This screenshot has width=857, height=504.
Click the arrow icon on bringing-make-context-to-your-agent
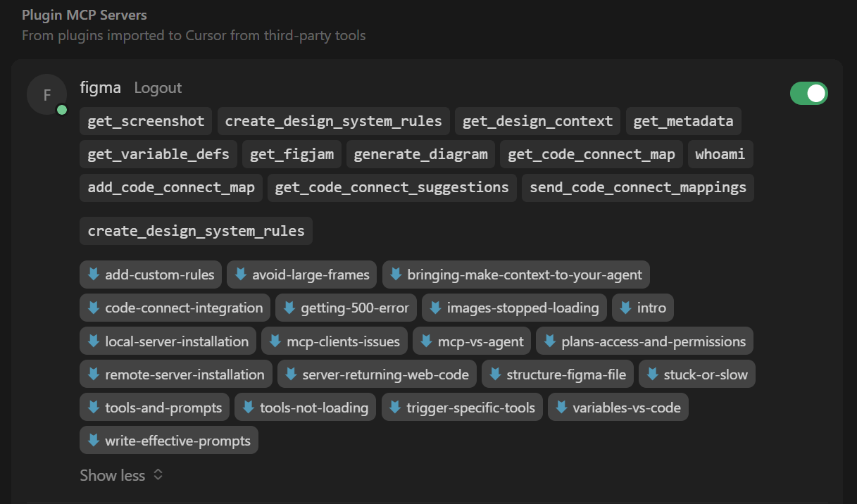tap(396, 274)
